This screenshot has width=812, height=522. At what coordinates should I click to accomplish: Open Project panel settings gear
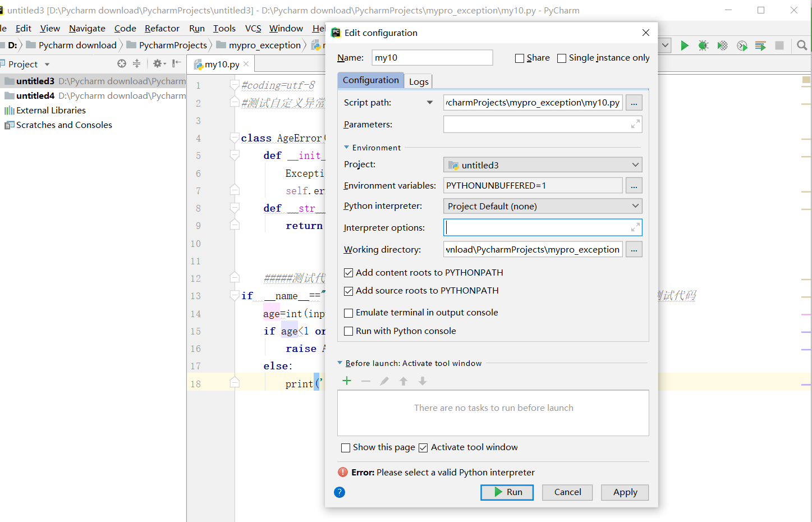point(159,63)
